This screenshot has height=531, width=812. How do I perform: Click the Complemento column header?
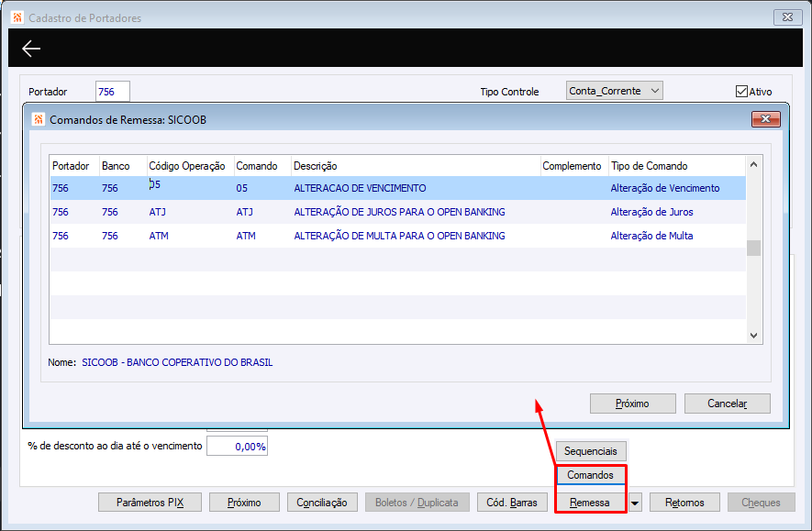[x=574, y=166]
